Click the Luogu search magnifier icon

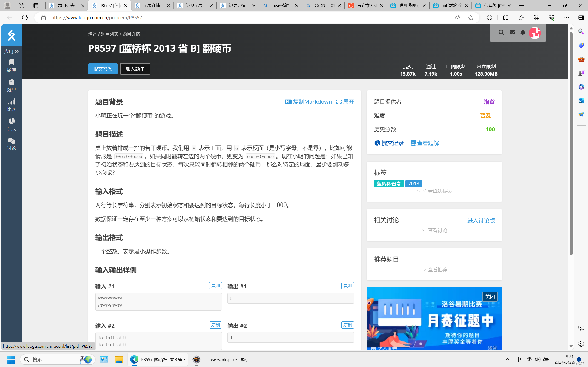tap(501, 33)
